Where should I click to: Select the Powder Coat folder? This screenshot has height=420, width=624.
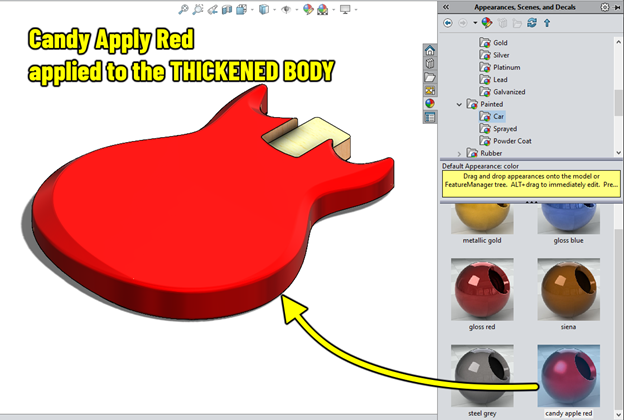505,141
